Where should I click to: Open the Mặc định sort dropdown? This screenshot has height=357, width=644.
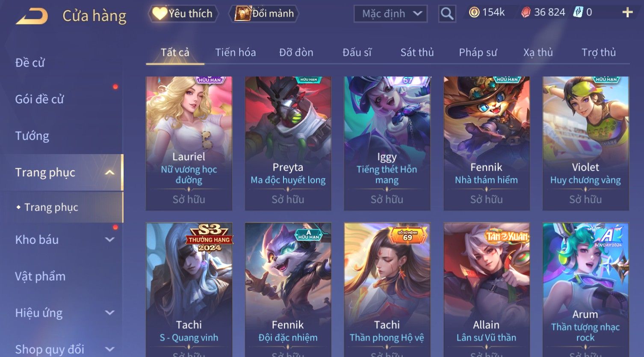391,14
